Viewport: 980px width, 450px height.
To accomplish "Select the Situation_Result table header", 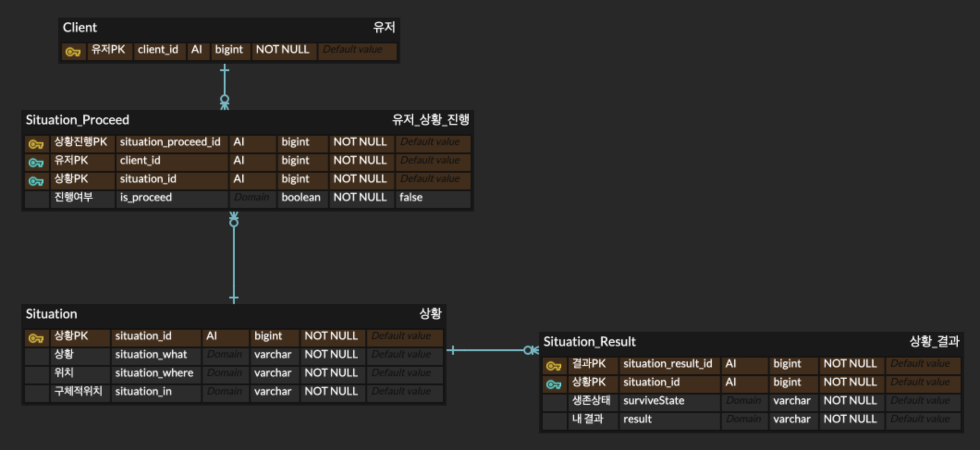I will (x=589, y=342).
